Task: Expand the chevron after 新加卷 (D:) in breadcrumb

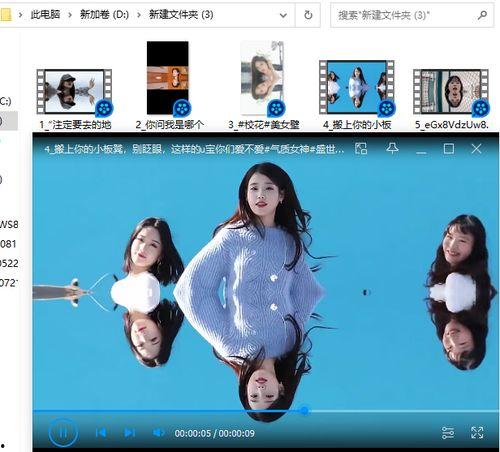Action: (x=139, y=15)
